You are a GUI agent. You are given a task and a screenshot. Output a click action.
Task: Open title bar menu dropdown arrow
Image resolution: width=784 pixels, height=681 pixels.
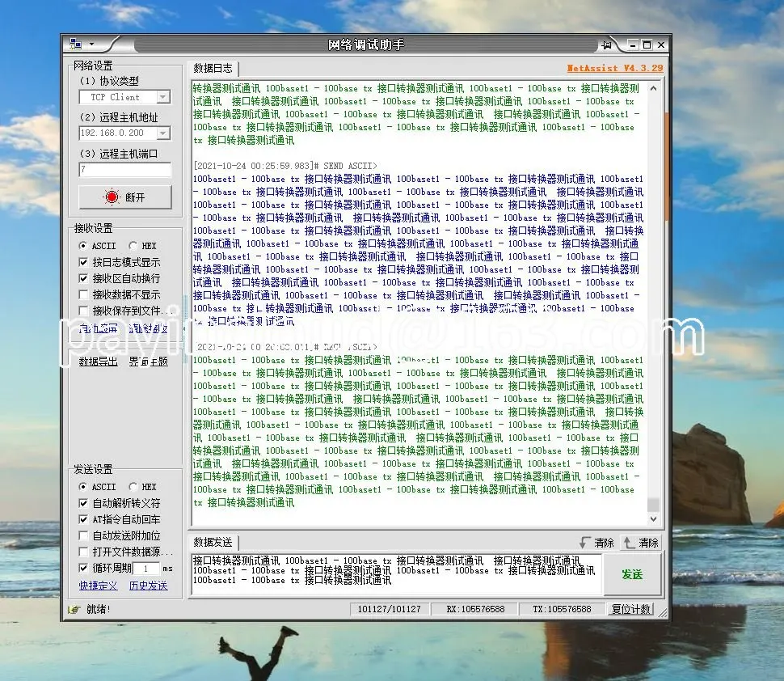click(x=91, y=44)
